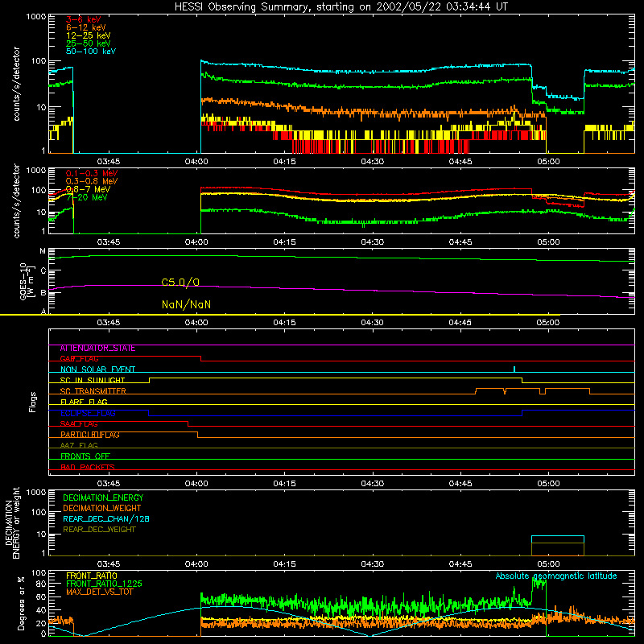Click the DECIMATION ENERGY or weight axis label
The image size is (644, 644).
tap(12, 522)
